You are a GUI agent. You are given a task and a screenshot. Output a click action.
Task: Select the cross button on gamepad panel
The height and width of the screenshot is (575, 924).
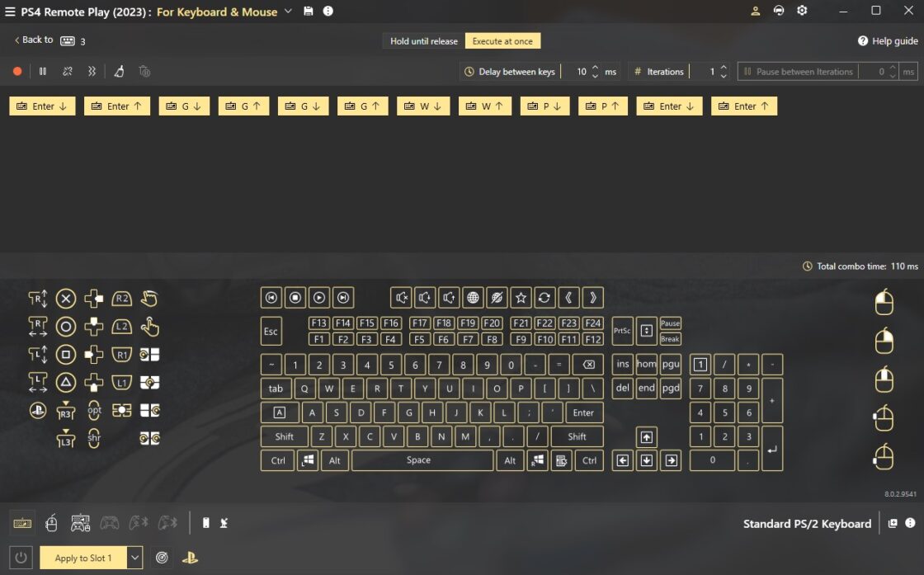[x=66, y=299]
